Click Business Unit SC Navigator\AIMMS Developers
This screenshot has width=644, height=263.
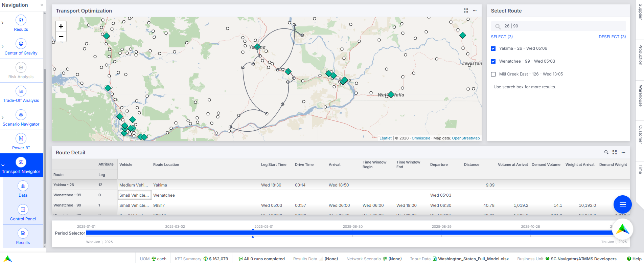[x=567, y=259]
